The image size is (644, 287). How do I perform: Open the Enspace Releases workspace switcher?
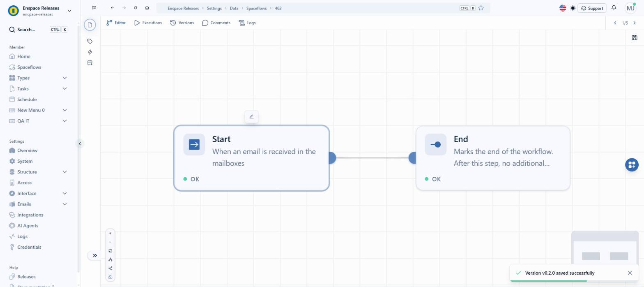pos(40,11)
